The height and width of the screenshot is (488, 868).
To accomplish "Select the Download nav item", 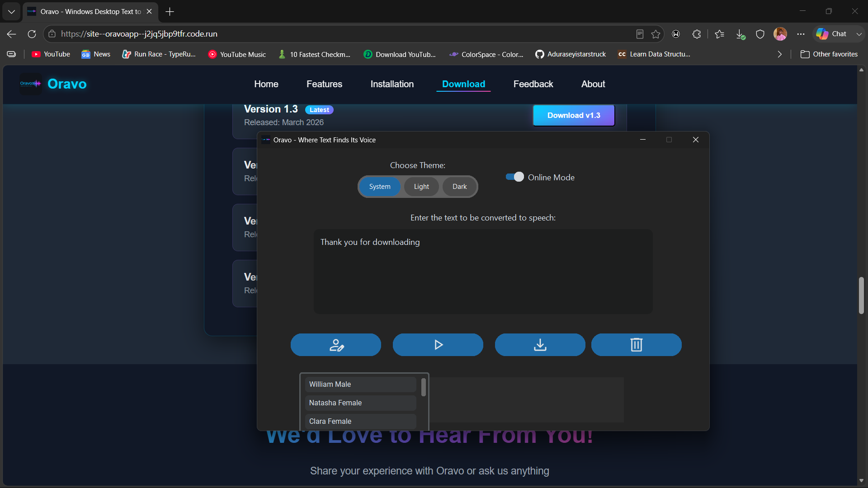I will pyautogui.click(x=463, y=84).
